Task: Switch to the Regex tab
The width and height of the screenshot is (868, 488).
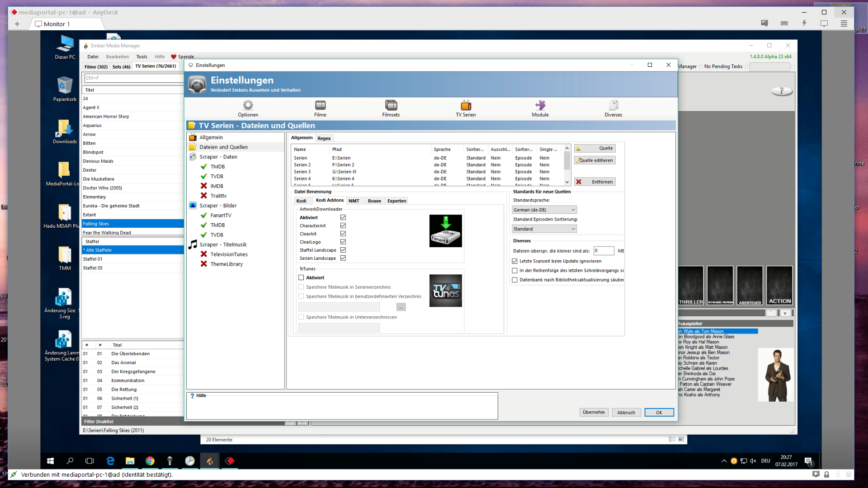Action: [x=324, y=138]
